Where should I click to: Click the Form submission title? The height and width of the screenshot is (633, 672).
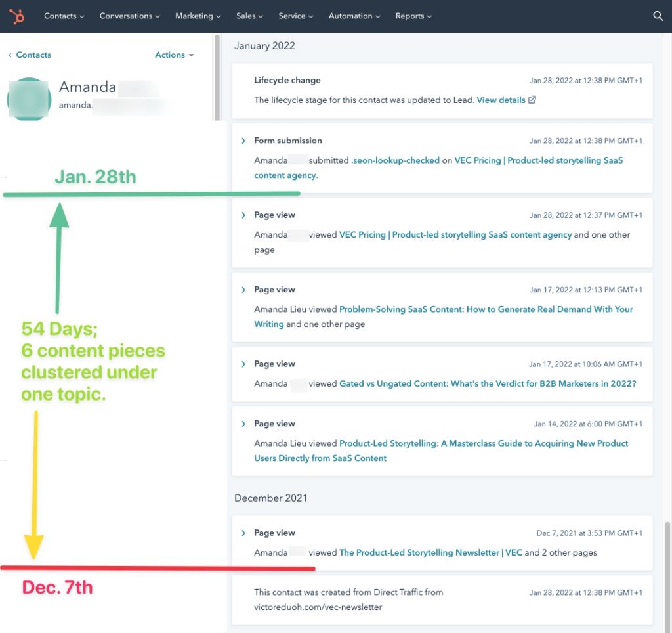[287, 141]
